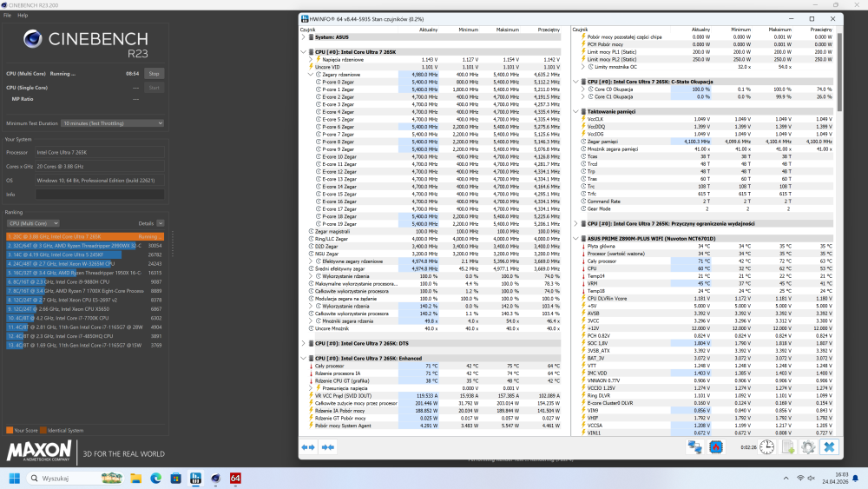Open the Details dropdown arrow in Ranking
The width and height of the screenshot is (868, 489).
160,223
